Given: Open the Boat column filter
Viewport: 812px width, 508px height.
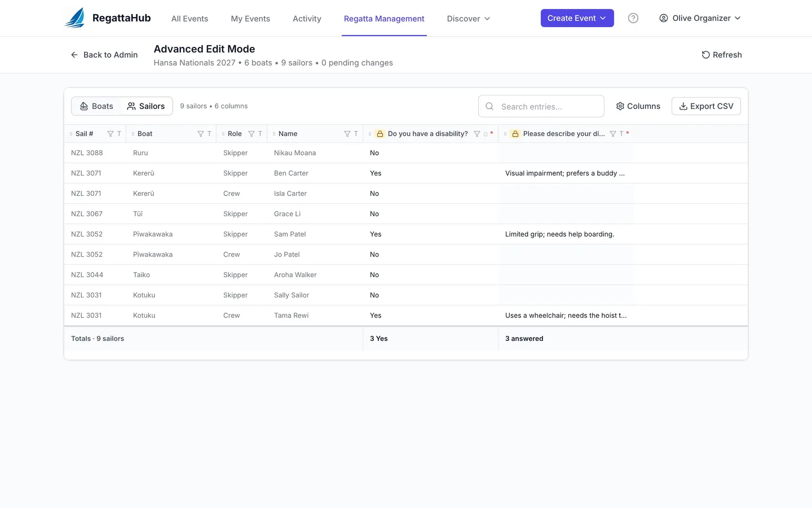Looking at the screenshot, I should tap(201, 134).
